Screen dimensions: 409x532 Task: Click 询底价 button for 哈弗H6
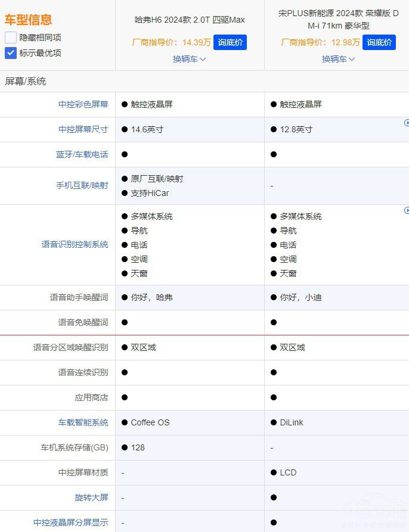pyautogui.click(x=230, y=42)
